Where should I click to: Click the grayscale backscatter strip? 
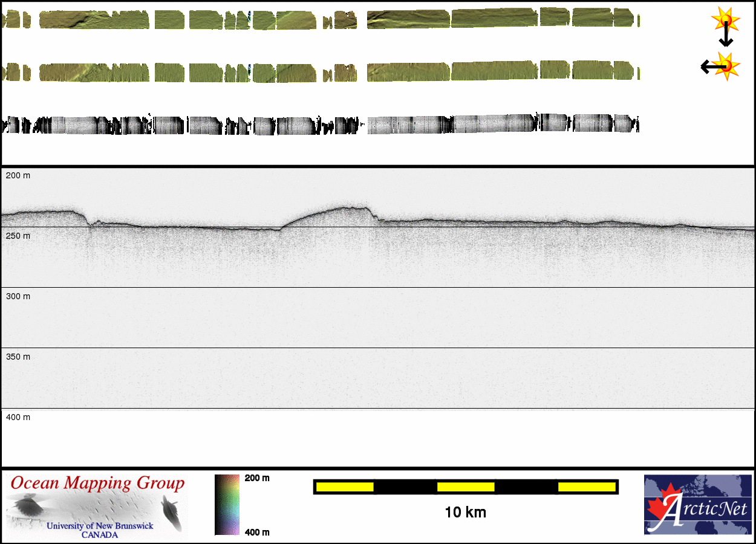pyautogui.click(x=321, y=125)
